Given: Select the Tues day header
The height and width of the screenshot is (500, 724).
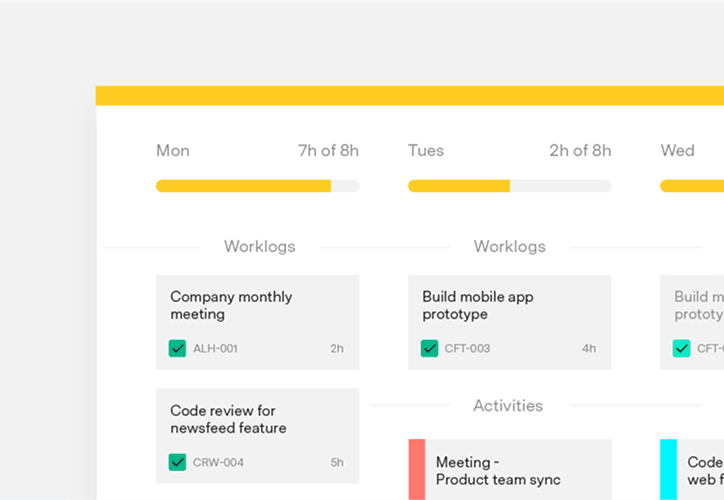Looking at the screenshot, I should pos(426,151).
